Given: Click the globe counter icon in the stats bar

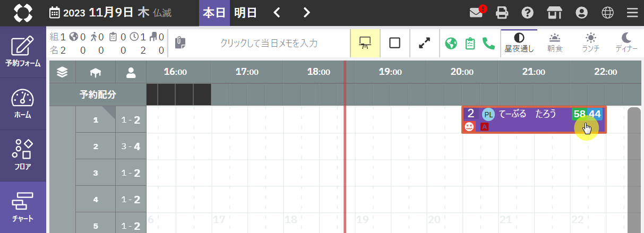Looking at the screenshot, I should tap(73, 37).
